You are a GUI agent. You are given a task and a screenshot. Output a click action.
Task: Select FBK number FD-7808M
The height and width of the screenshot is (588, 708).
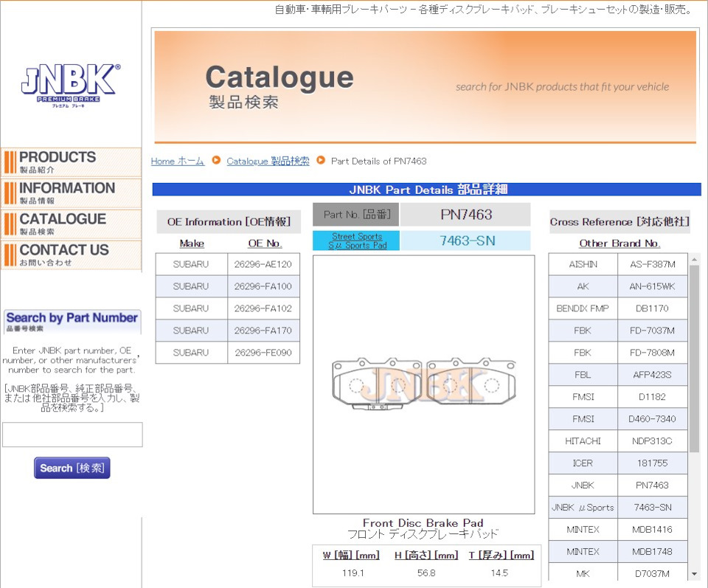tap(653, 353)
